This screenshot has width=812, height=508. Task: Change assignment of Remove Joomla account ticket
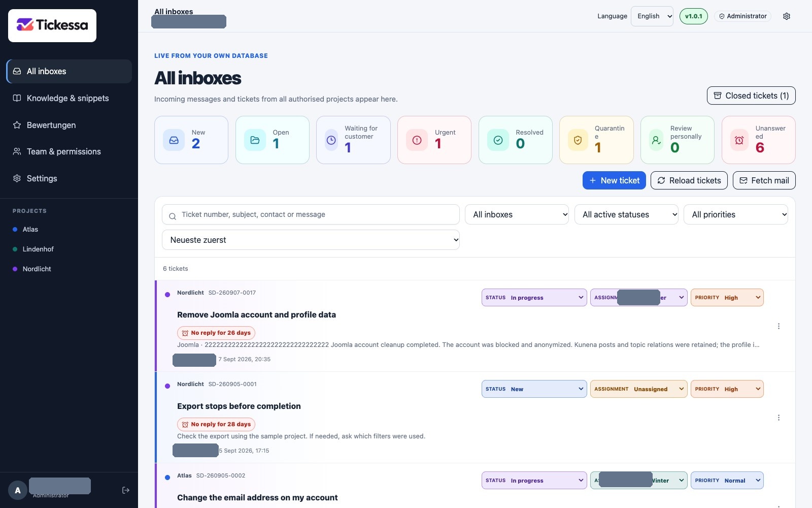639,298
